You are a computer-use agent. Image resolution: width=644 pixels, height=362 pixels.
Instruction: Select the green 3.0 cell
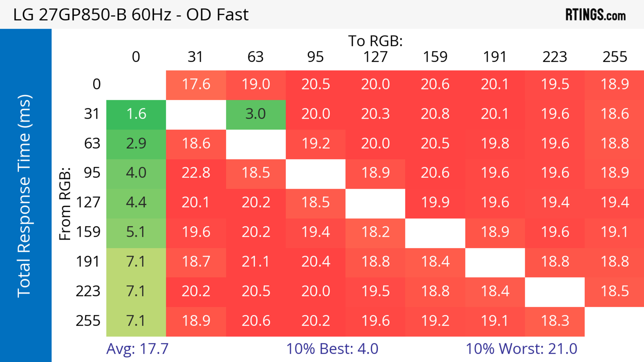point(255,114)
